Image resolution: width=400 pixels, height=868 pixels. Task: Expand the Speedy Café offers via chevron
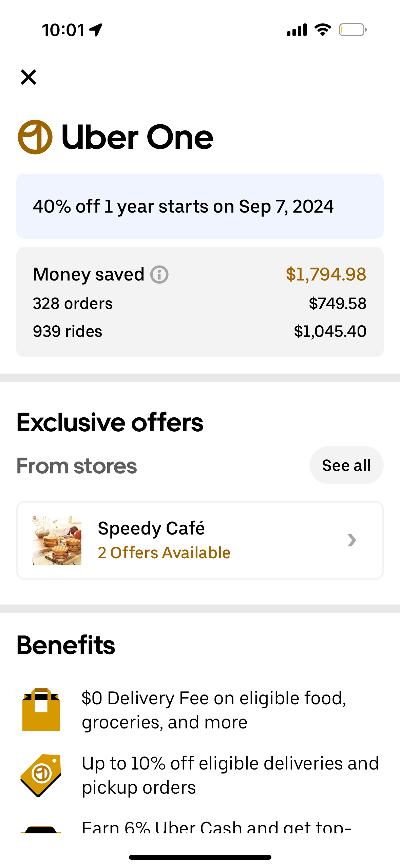pyautogui.click(x=352, y=540)
